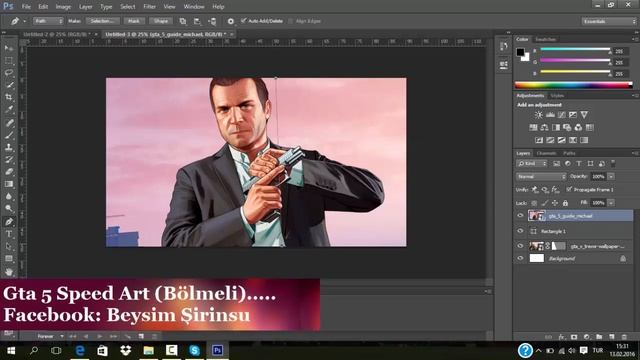Image resolution: width=640 pixels, height=360 pixels.
Task: Click the lock all icon in Layers panel
Action: 565,203
